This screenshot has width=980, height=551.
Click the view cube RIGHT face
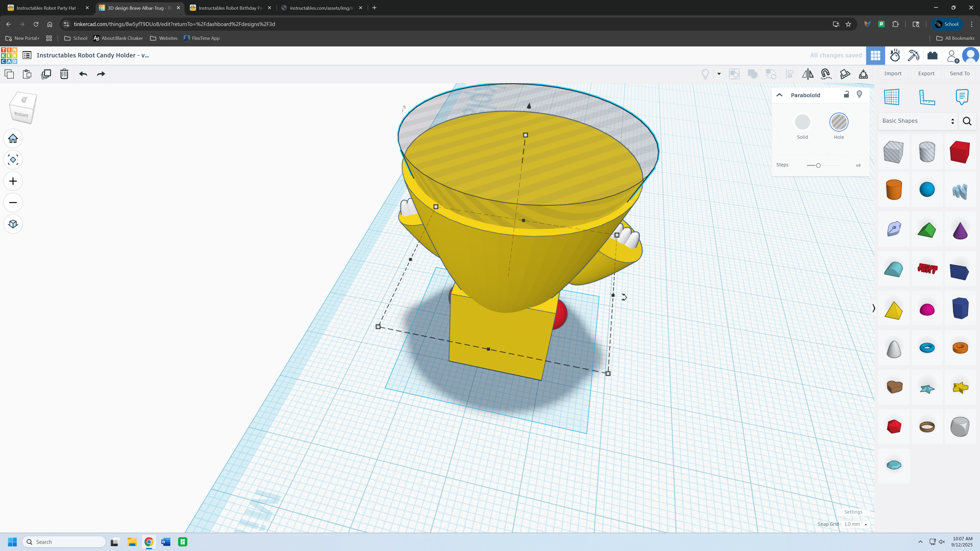point(22,115)
